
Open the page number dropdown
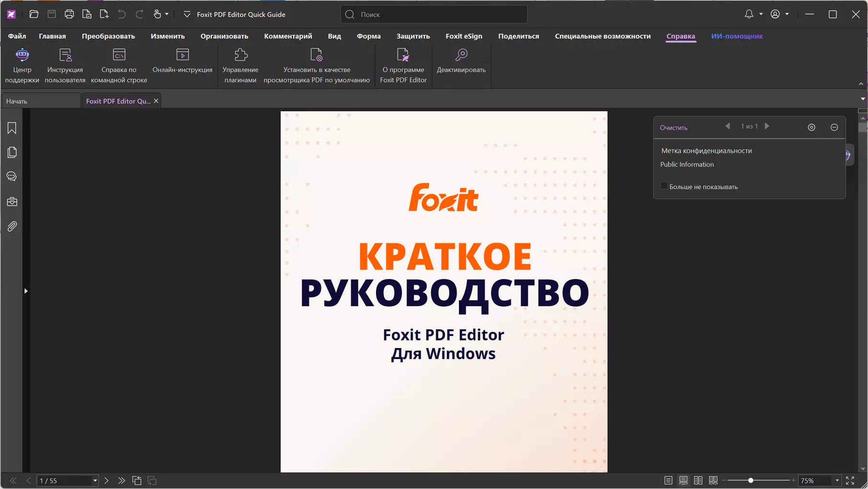pyautogui.click(x=95, y=480)
